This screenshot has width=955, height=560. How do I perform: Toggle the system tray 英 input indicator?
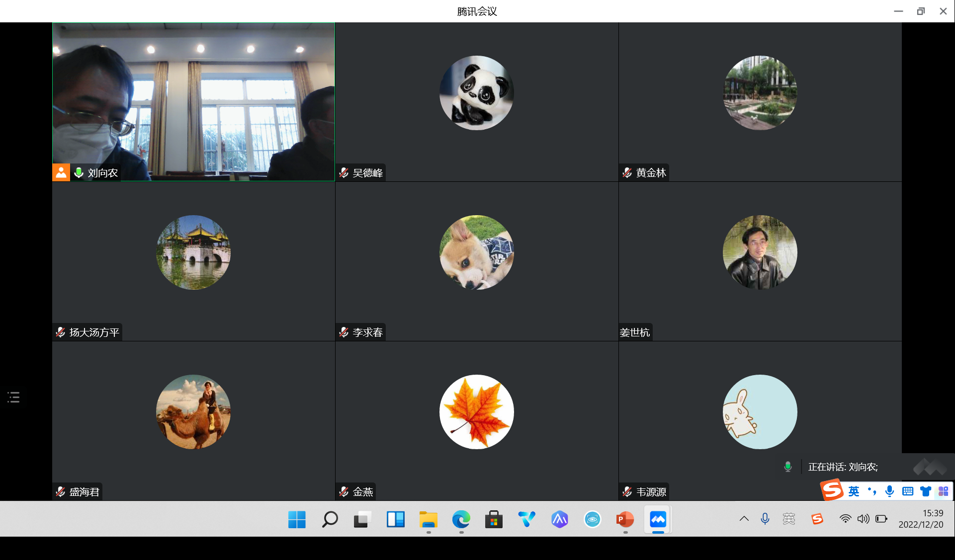pos(789,519)
